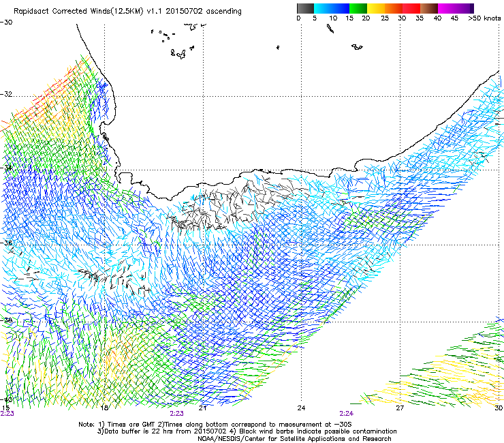Pick the magenta 40–45 knots legend segment

pyautogui.click(x=447, y=8)
